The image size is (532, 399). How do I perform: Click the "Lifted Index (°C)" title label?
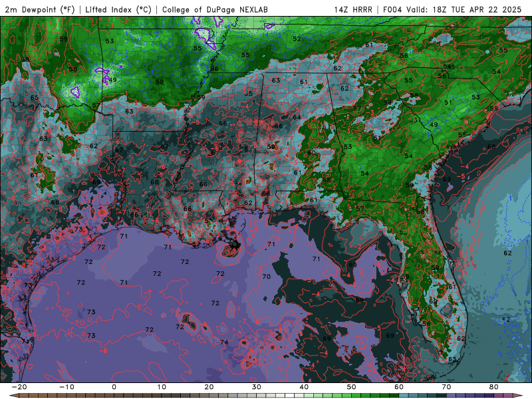[118, 9]
